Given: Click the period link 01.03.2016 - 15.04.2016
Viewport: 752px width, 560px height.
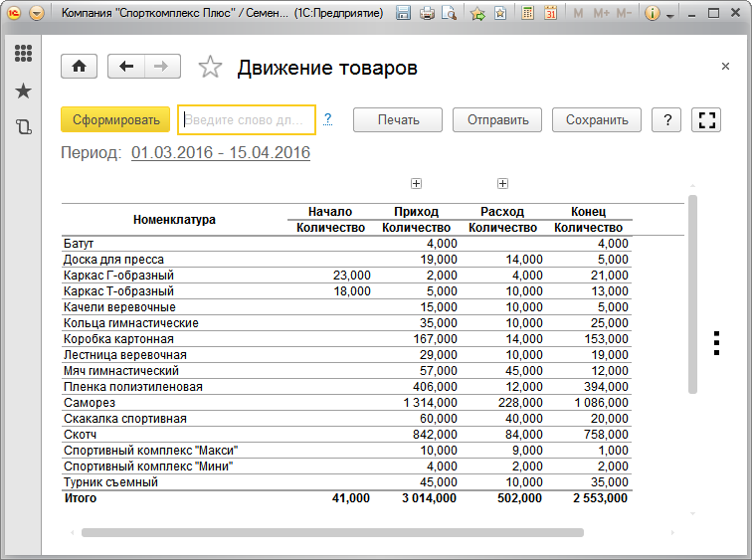Looking at the screenshot, I should pyautogui.click(x=221, y=153).
